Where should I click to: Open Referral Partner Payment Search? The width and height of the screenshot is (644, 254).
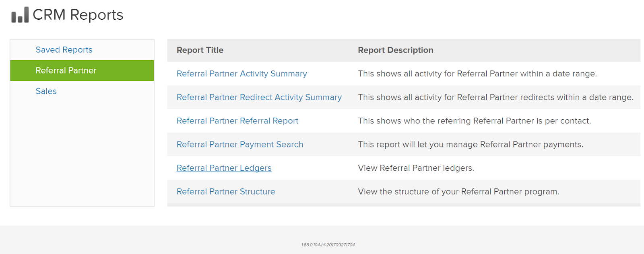[x=240, y=144]
